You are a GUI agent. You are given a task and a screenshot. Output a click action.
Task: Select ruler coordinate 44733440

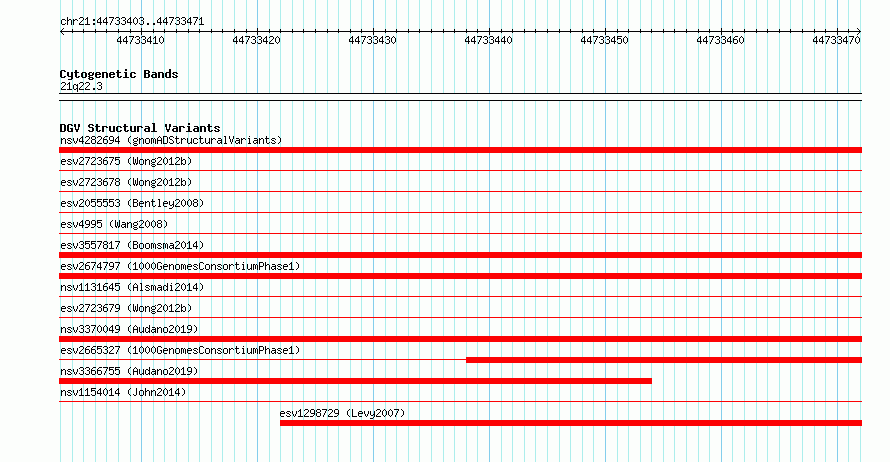(x=488, y=40)
